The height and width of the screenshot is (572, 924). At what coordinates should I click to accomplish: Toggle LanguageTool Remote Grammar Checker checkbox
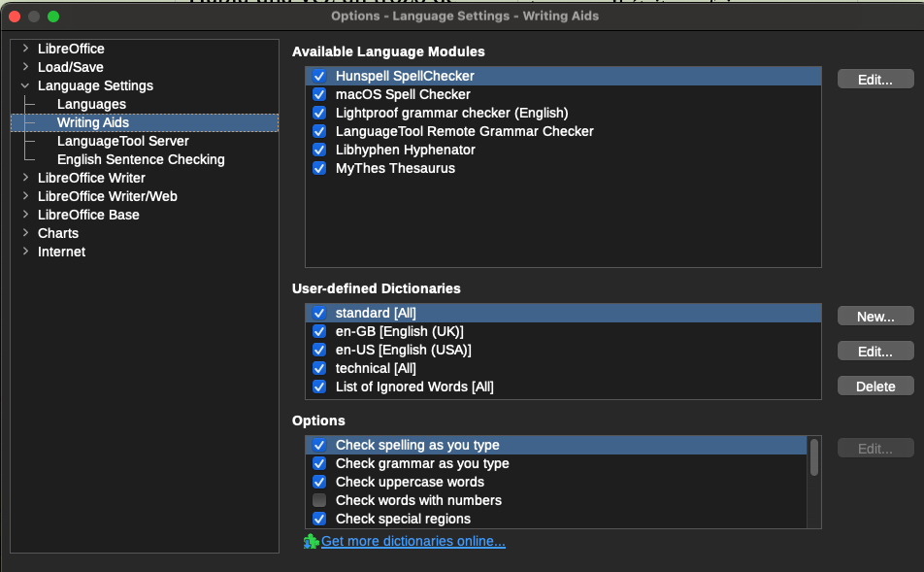[319, 131]
